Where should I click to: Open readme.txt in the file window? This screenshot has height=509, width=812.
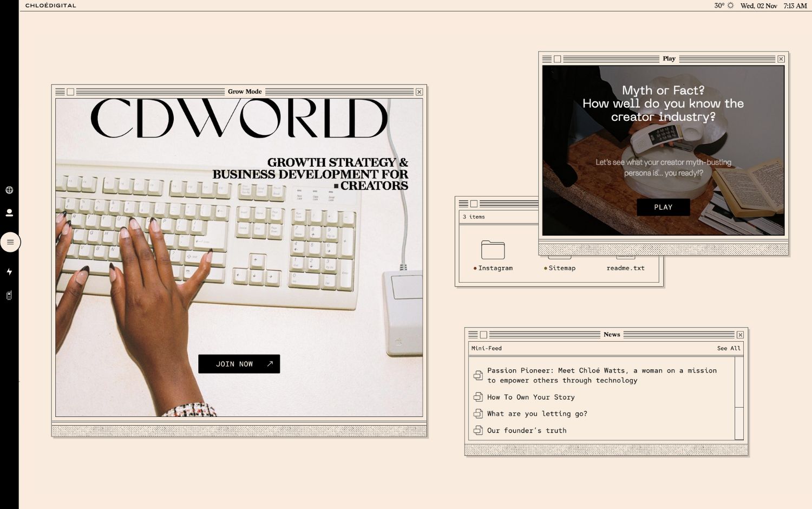[x=625, y=268]
